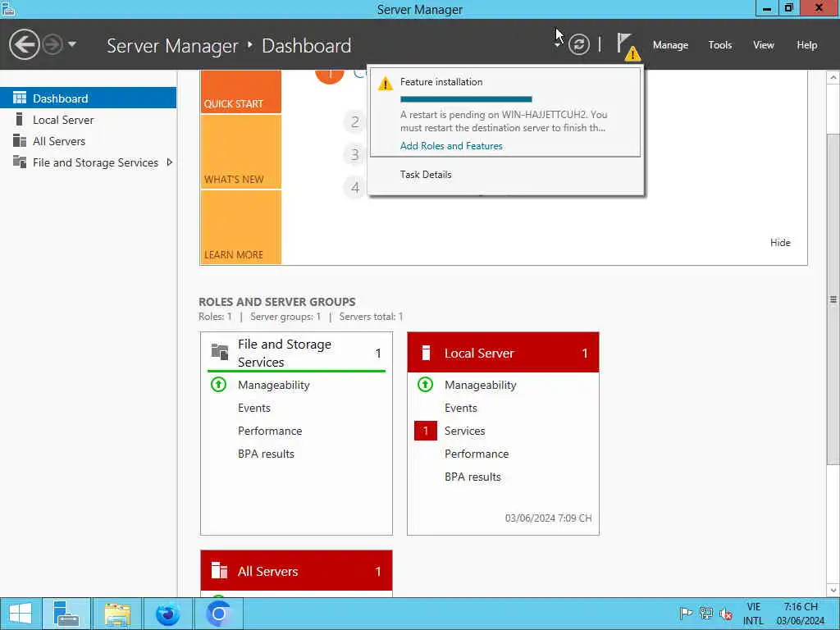Open the Tools menu

[719, 45]
